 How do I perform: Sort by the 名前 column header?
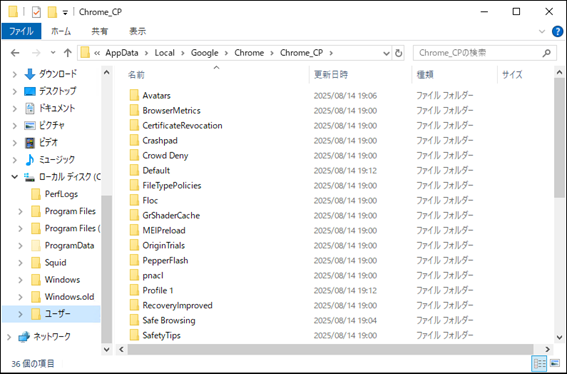point(136,75)
